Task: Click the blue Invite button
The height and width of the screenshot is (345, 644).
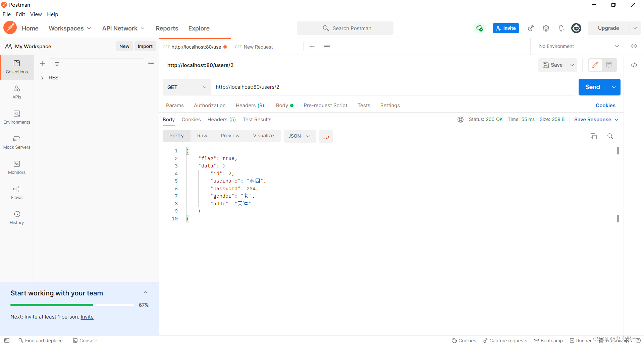Action: 506,28
